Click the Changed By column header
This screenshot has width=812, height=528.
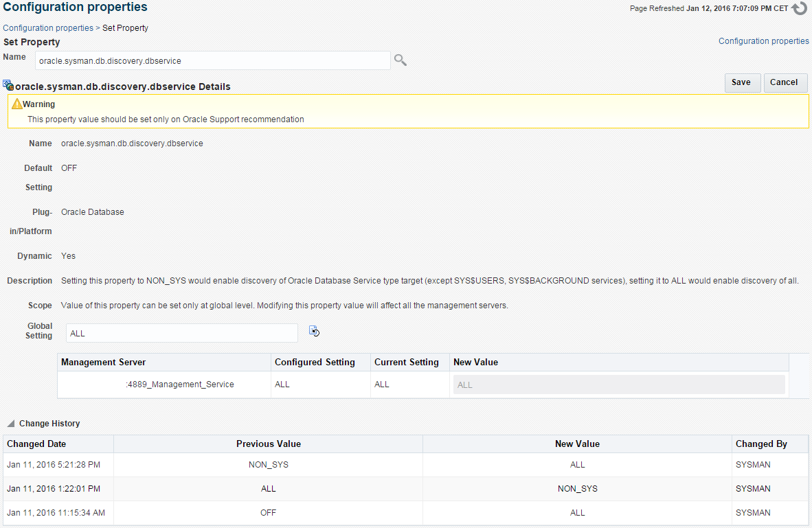(770, 444)
